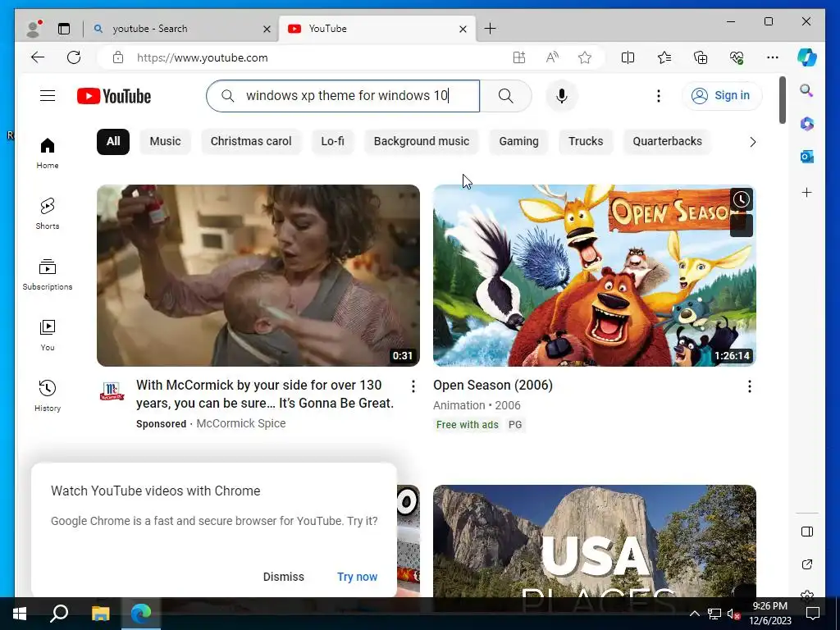Open a new browser tab

[x=491, y=29]
